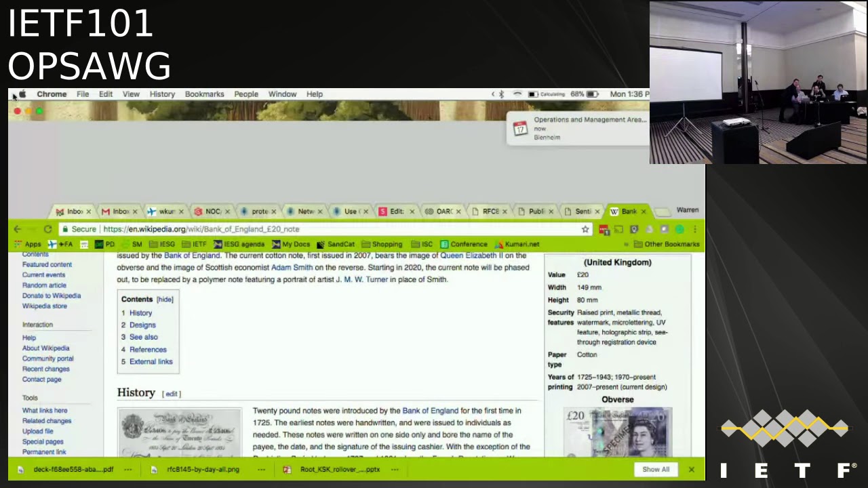Screen dimensions: 868x488
Task: Open the IESG bookmarks folder
Action: [x=161, y=244]
